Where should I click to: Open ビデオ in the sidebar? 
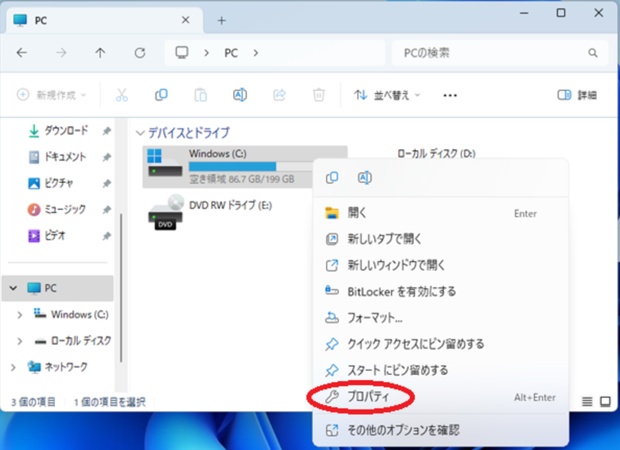[x=47, y=236]
